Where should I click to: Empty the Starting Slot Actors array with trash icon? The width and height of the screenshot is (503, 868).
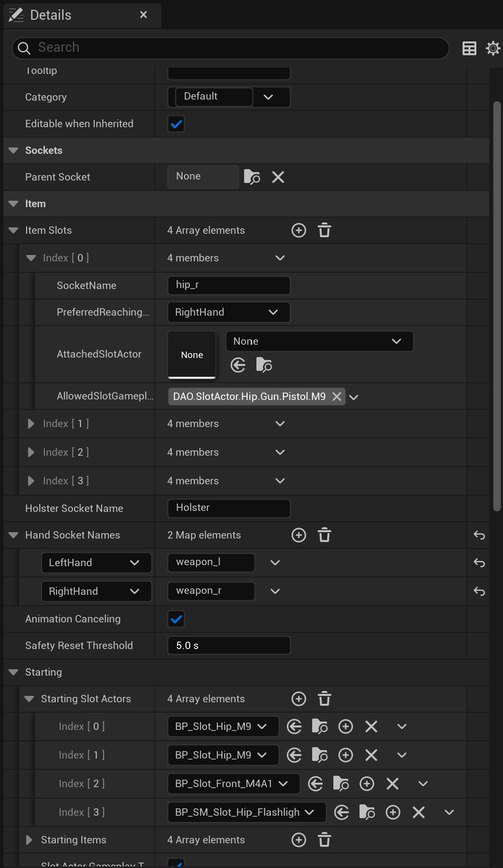click(x=324, y=699)
